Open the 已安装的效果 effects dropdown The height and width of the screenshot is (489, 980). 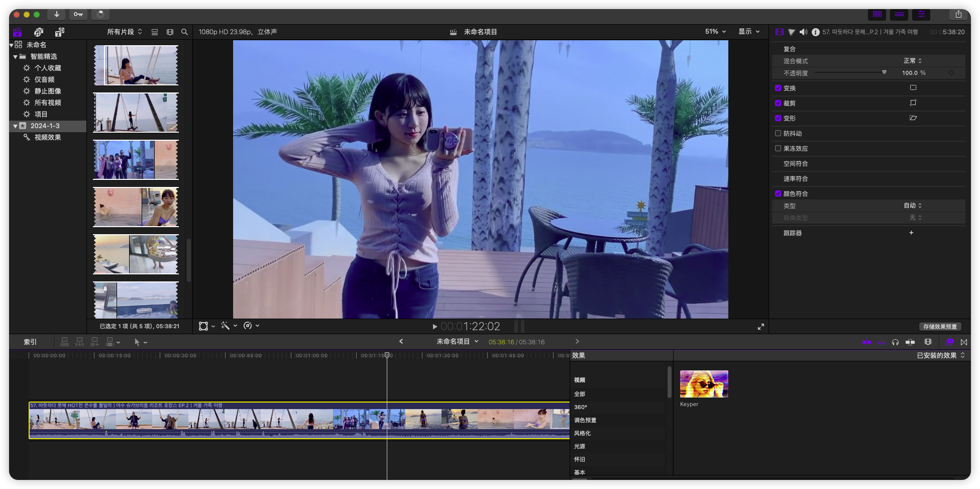coord(941,355)
